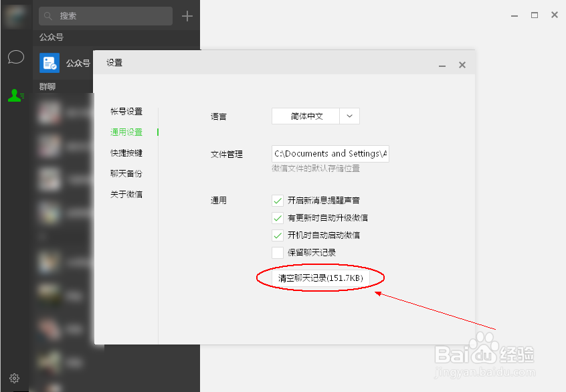Open the 公众号 list entry label
The height and width of the screenshot is (392, 566).
(x=78, y=63)
